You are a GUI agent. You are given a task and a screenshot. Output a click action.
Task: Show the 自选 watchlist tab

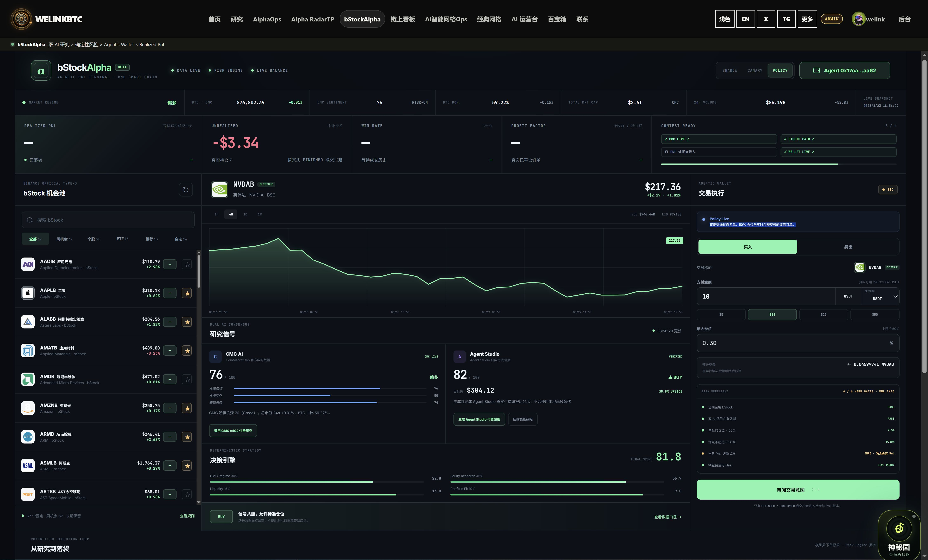[181, 239]
